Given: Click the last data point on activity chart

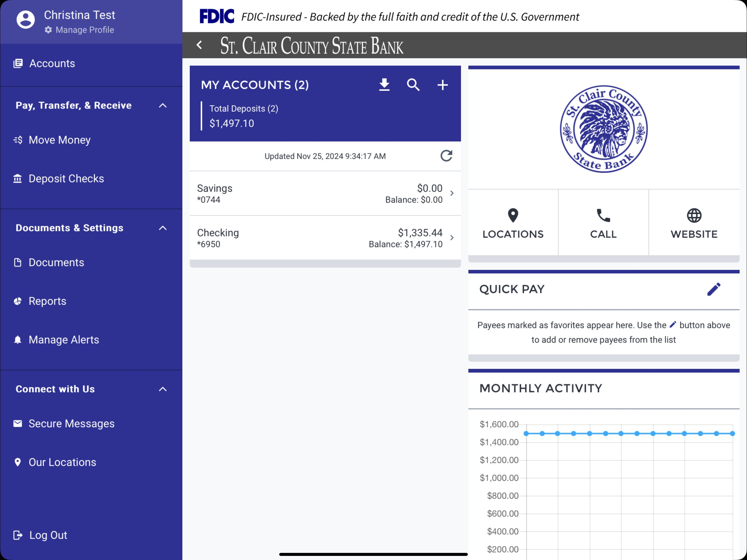Looking at the screenshot, I should (x=732, y=433).
